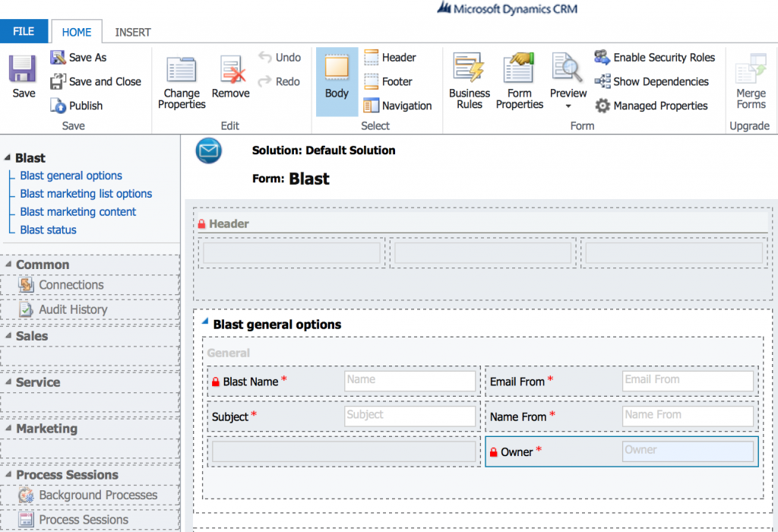This screenshot has height=532, width=778.
Task: Collapse the Common navigation group
Action: pyautogui.click(x=8, y=264)
